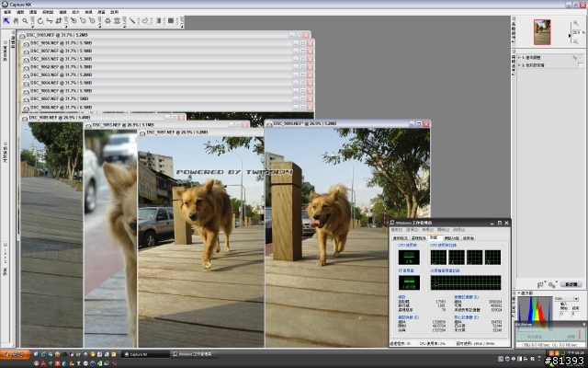The height and width of the screenshot is (368, 588).
Task: Click the DSC_9056.NEF window title bar
Action: tap(167, 43)
